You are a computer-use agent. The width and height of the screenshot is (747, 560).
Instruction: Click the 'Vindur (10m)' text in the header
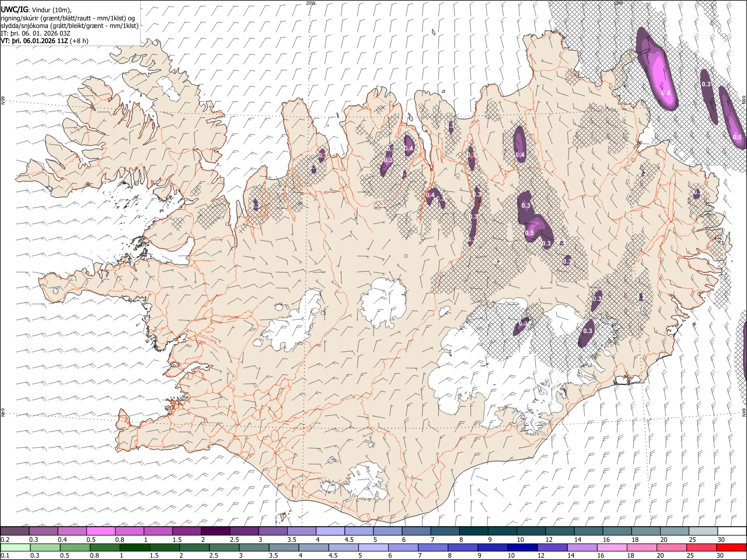(51, 10)
